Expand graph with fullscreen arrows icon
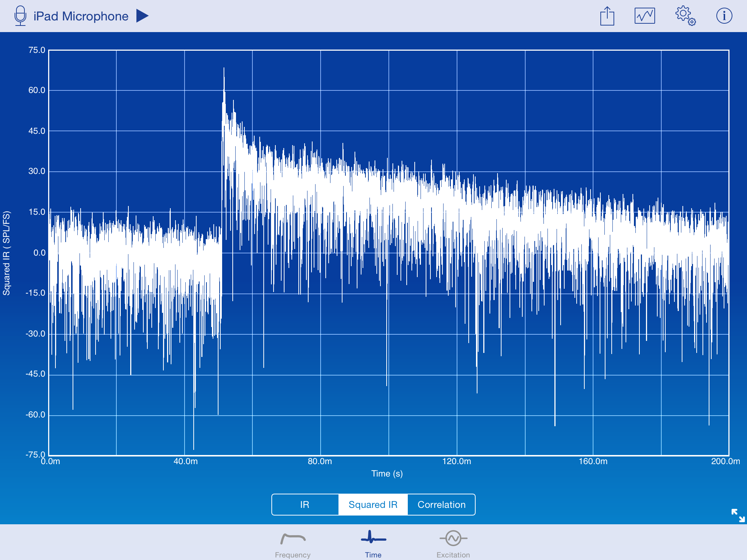The height and width of the screenshot is (560, 747). [738, 515]
